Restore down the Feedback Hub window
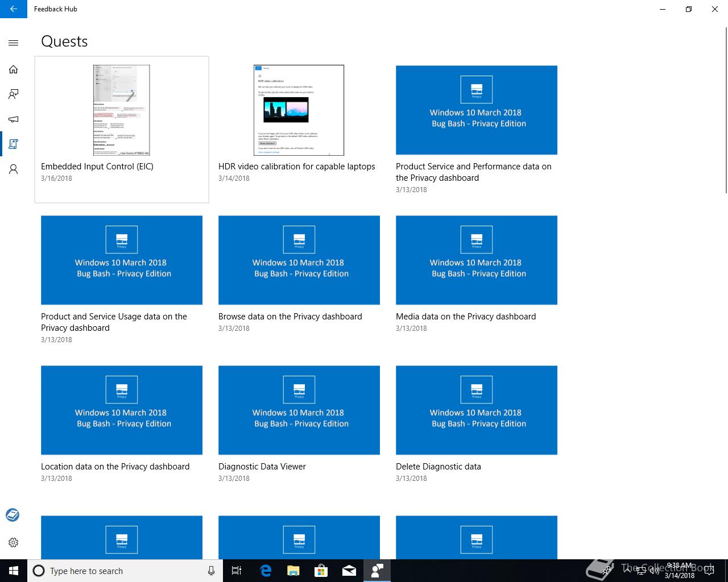728x582 pixels. click(689, 9)
